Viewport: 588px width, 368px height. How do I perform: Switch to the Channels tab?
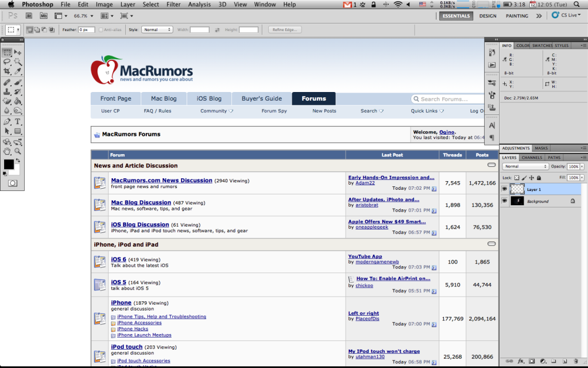click(532, 158)
